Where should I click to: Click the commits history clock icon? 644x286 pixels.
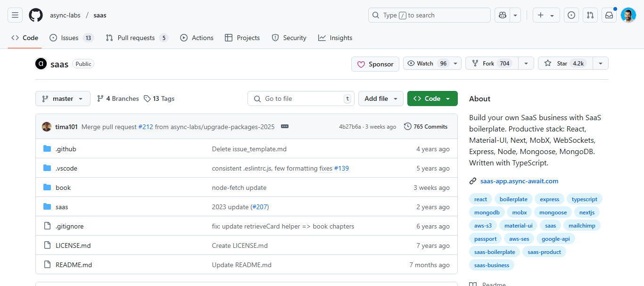(x=408, y=126)
